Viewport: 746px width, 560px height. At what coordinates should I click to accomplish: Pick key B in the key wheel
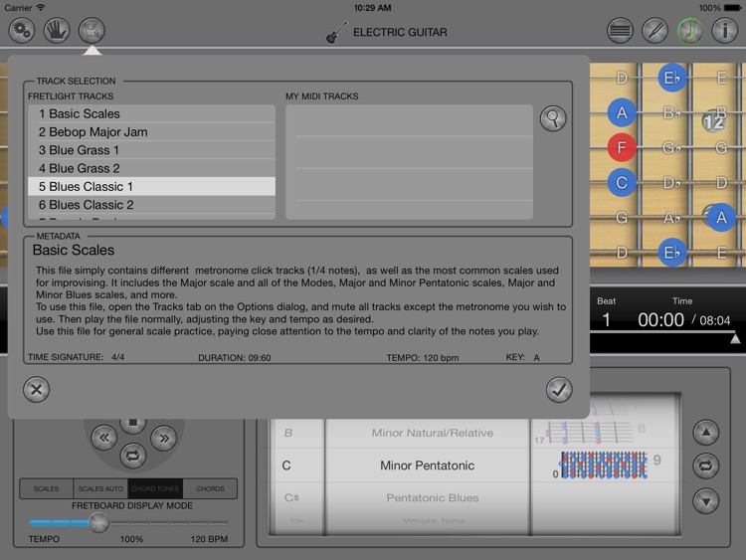click(x=288, y=433)
